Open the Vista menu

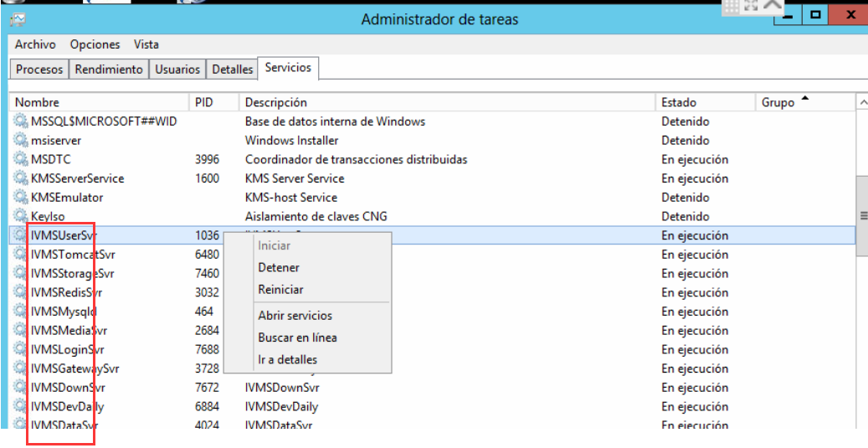tap(146, 44)
